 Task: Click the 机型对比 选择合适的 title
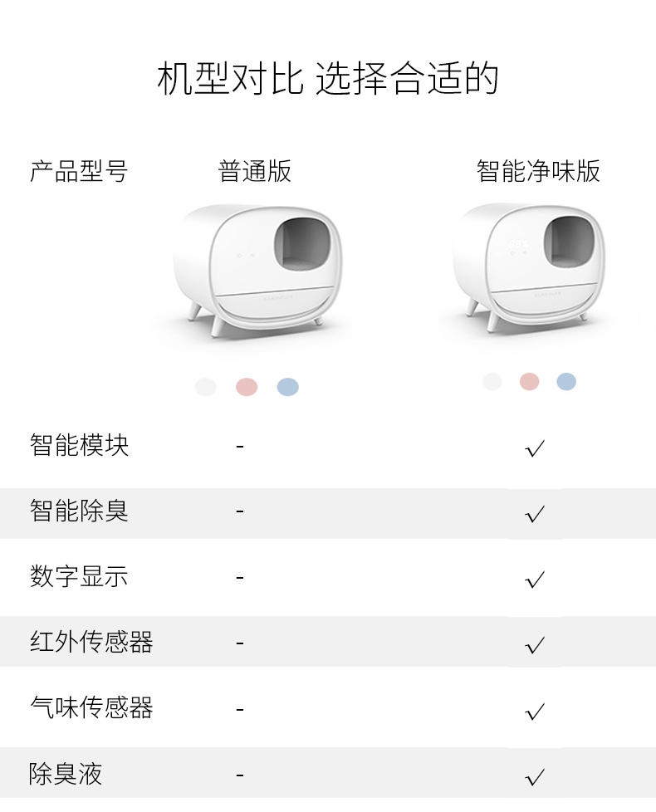point(328,79)
